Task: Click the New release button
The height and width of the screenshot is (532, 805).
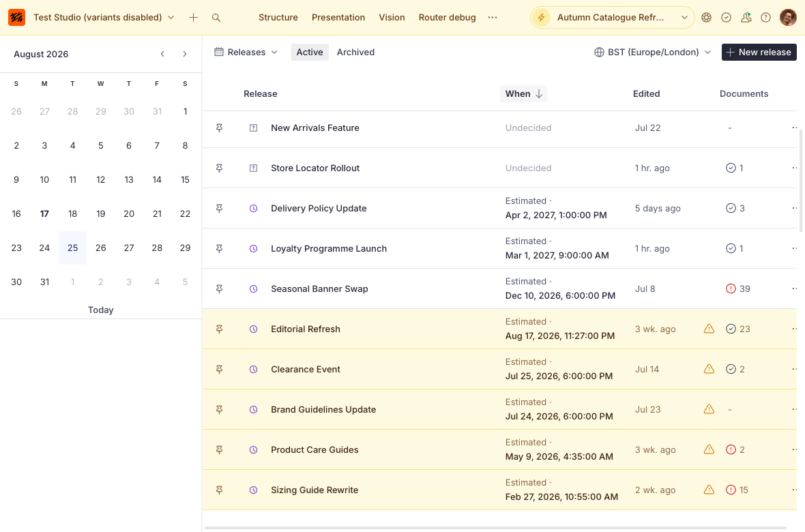Action: pyautogui.click(x=759, y=53)
